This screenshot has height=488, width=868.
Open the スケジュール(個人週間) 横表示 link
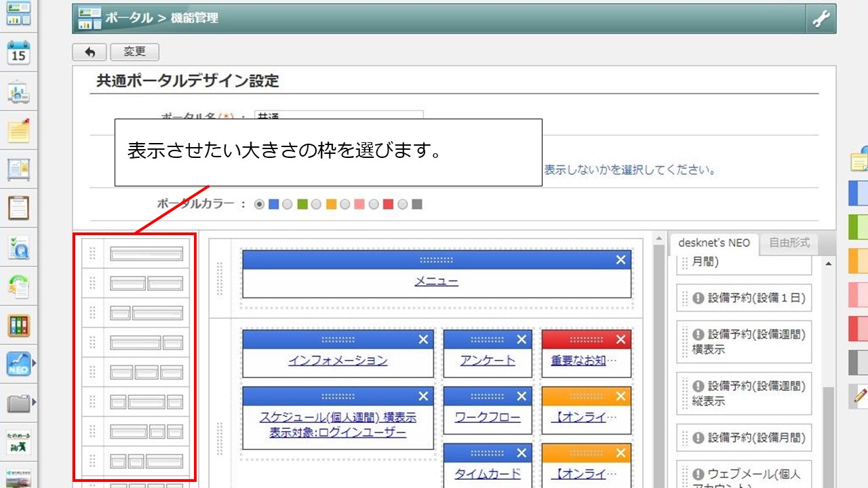coord(338,418)
